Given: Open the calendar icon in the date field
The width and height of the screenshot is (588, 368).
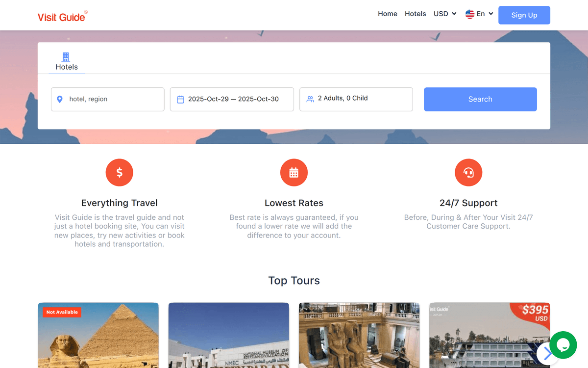Looking at the screenshot, I should pyautogui.click(x=179, y=99).
